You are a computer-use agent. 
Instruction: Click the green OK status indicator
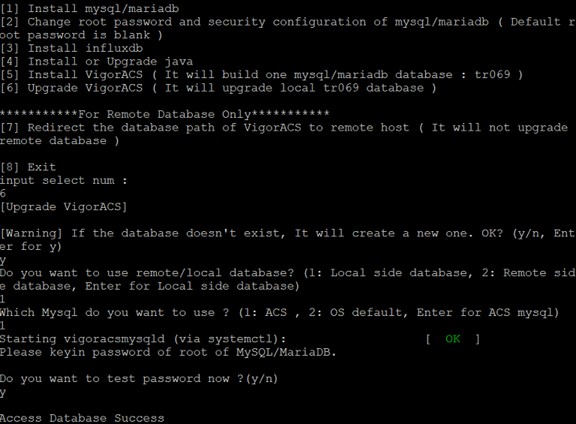click(453, 339)
